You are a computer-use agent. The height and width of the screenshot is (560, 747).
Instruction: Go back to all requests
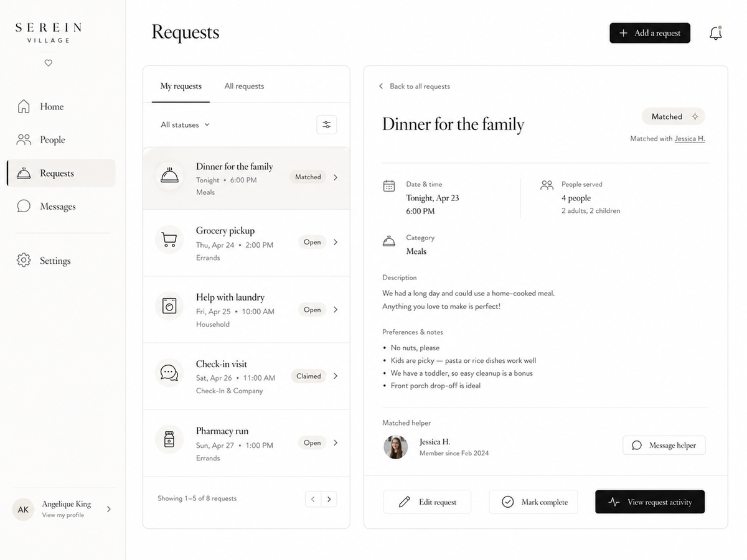tap(414, 86)
